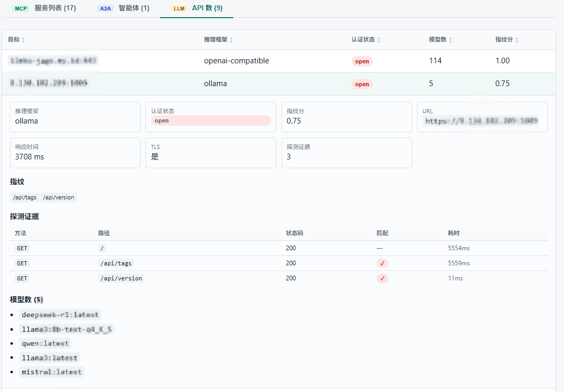
Task: Sort by 模型数 column arrow icon
Action: tap(450, 40)
